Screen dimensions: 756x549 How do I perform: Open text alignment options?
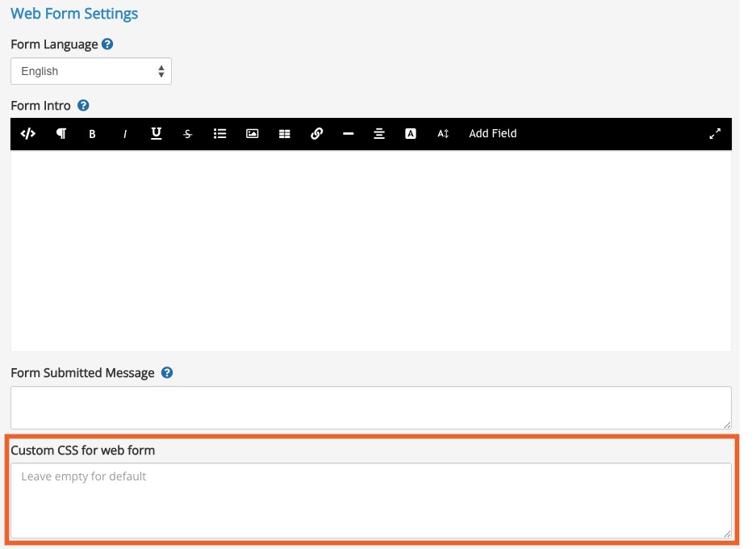(x=379, y=134)
